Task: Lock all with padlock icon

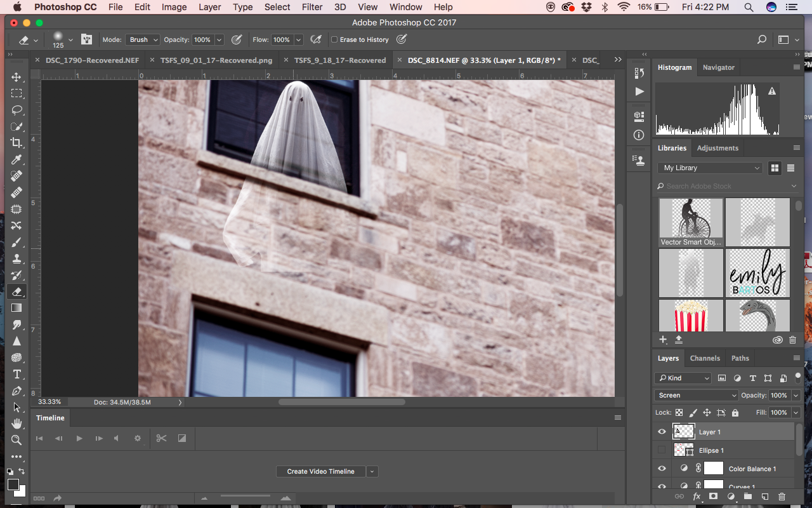Action: pyautogui.click(x=735, y=413)
